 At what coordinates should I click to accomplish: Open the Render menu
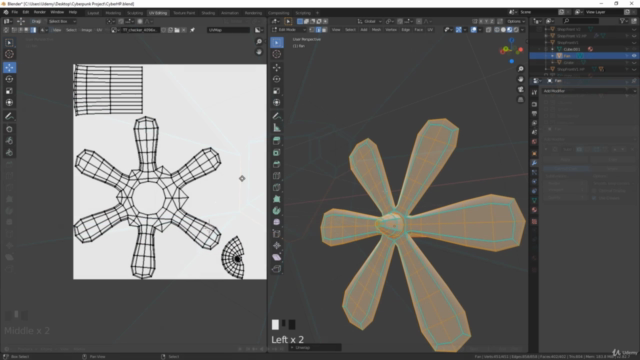pos(40,12)
